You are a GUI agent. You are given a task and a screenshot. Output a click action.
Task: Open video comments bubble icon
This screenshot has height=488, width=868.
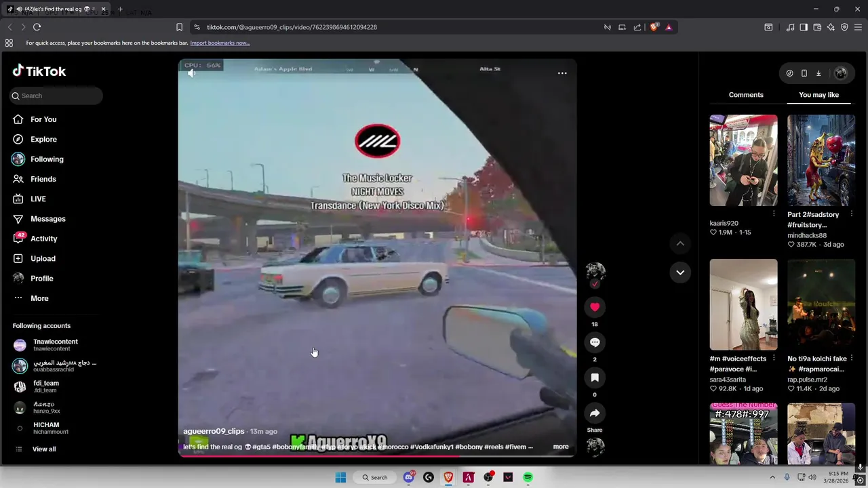[x=595, y=342]
